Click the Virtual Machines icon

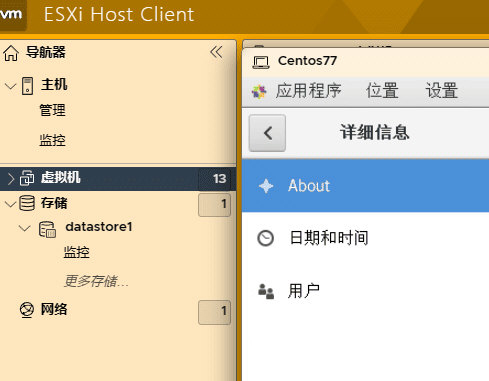tap(27, 178)
